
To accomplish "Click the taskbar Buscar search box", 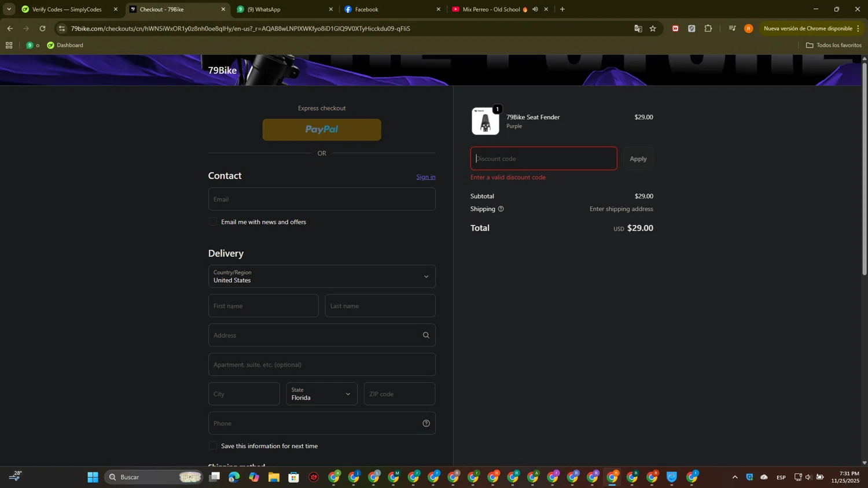I will pyautogui.click(x=153, y=477).
